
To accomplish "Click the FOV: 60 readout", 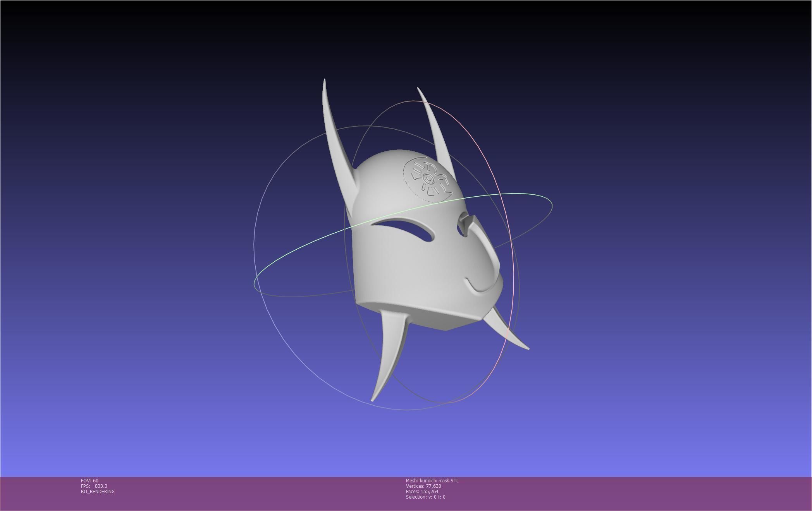I will [x=89, y=481].
